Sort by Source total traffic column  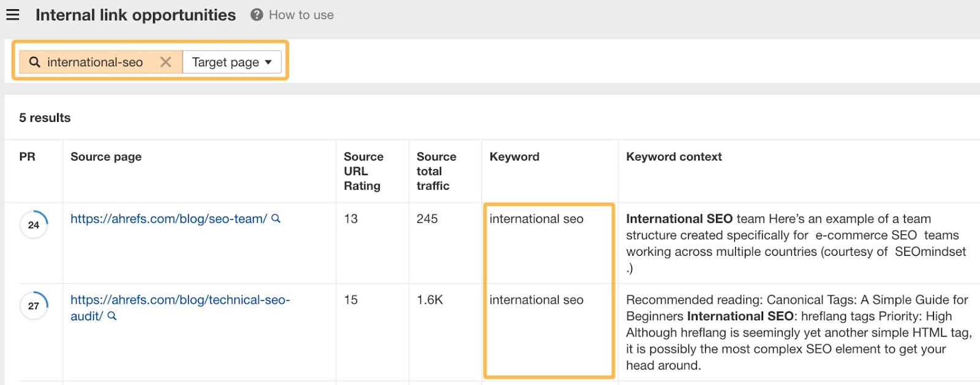pyautogui.click(x=436, y=171)
